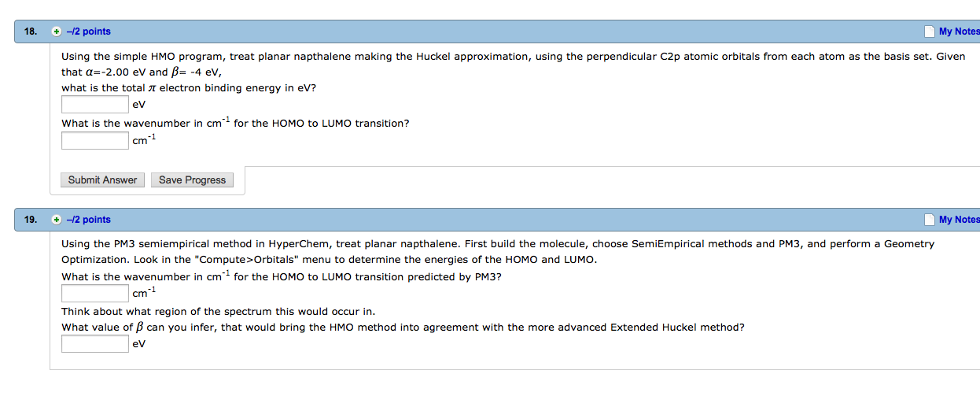Focus the β value eV field in question 19
The height and width of the screenshot is (400, 980).
pyautogui.click(x=95, y=343)
